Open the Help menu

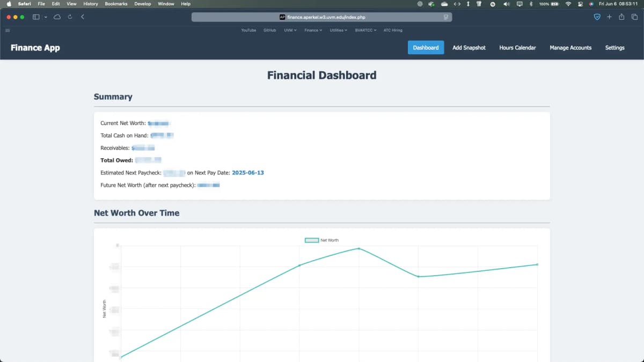[186, 4]
